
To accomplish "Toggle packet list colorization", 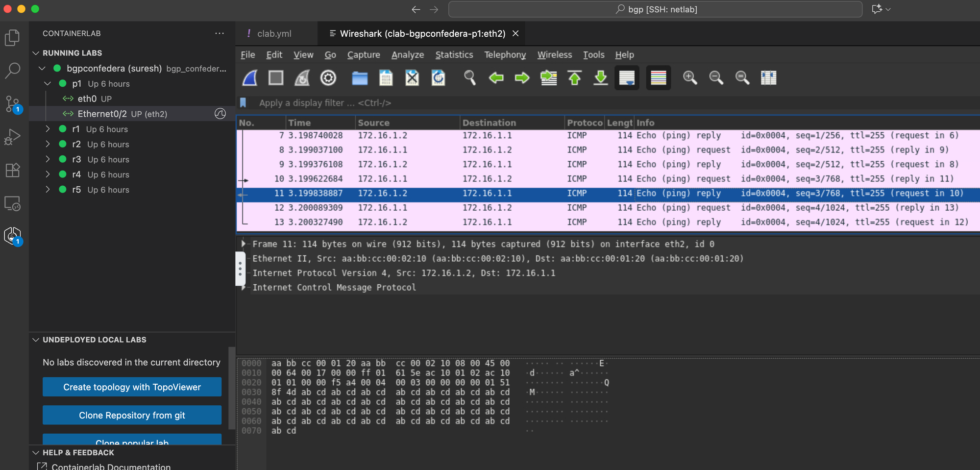I will click(x=658, y=78).
